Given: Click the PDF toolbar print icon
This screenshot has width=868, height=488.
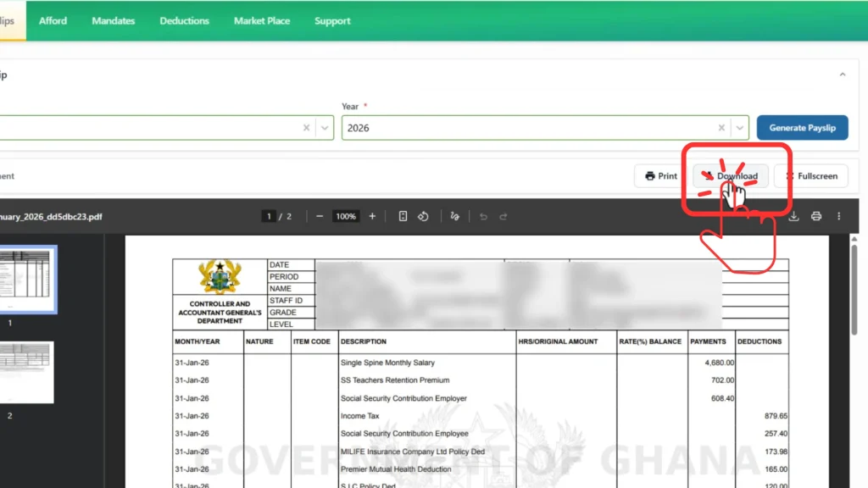Looking at the screenshot, I should pyautogui.click(x=816, y=216).
